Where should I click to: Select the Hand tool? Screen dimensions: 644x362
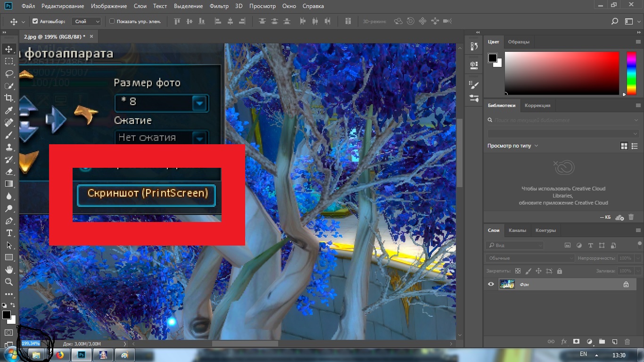coord(9,270)
